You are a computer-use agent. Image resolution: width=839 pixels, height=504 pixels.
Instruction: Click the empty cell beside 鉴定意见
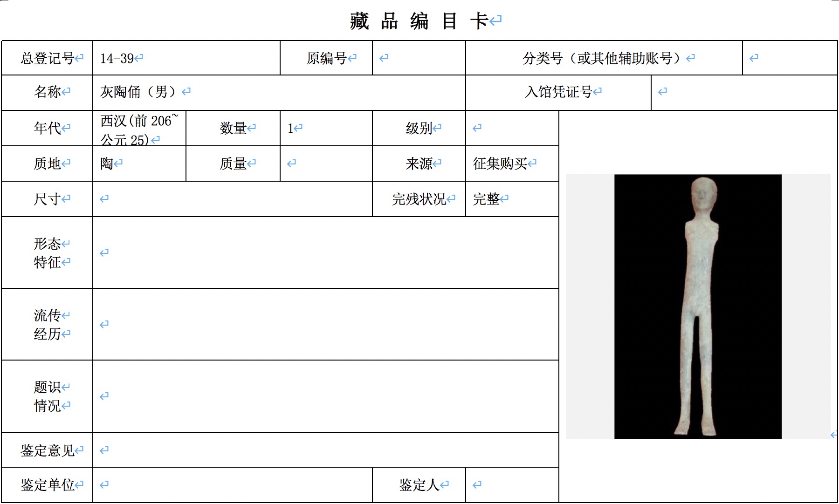[326, 450]
